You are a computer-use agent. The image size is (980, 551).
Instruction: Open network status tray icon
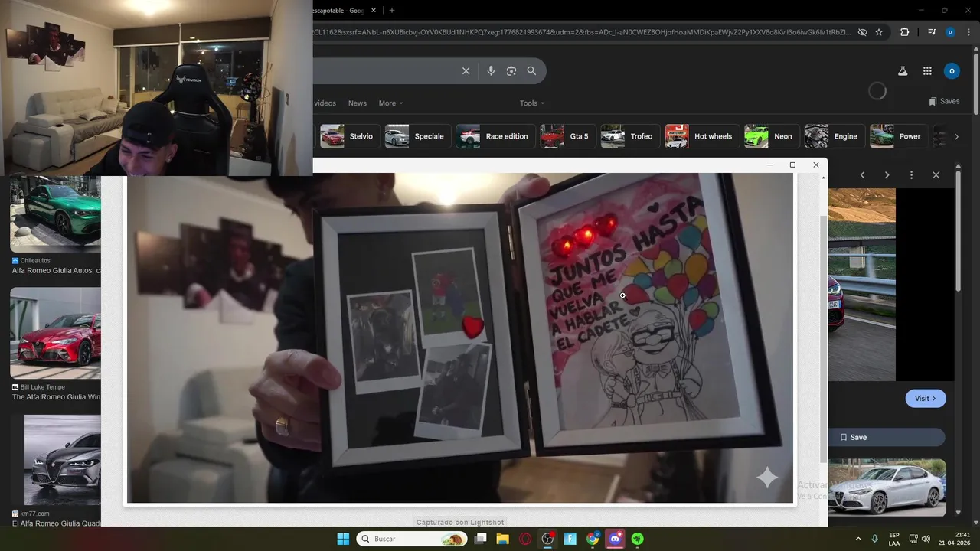(913, 539)
